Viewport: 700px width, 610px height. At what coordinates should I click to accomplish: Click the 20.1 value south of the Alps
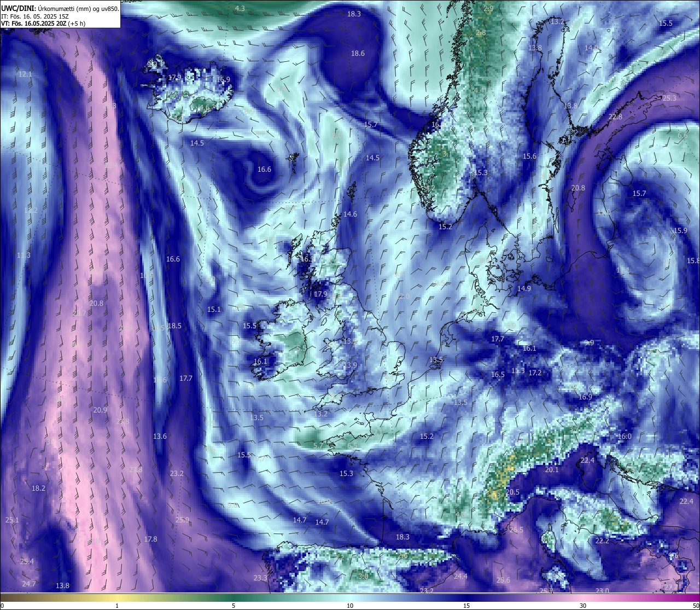click(x=552, y=469)
